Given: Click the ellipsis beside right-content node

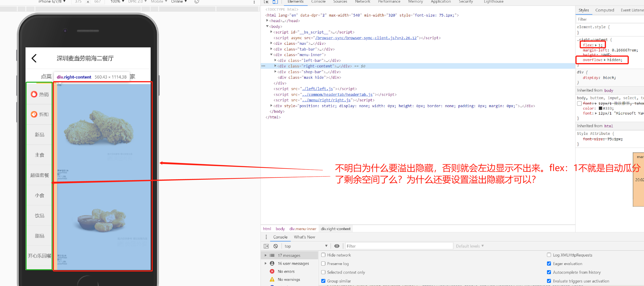Looking at the screenshot, I should coord(263,66).
